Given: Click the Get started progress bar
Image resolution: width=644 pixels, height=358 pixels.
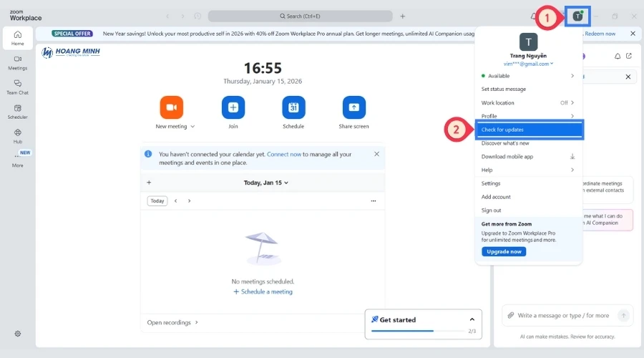Looking at the screenshot, I should pos(418,331).
